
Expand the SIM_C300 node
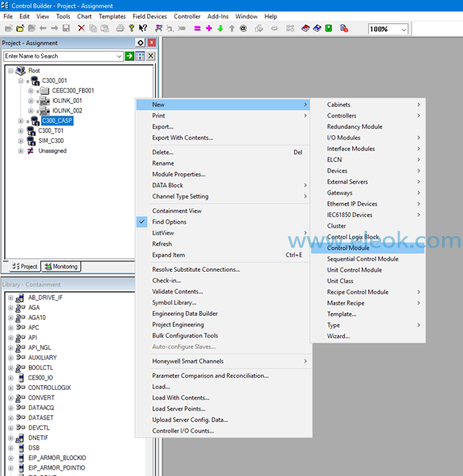[21, 141]
